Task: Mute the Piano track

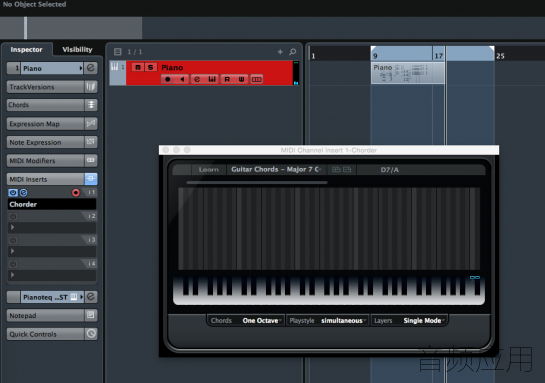Action: tap(138, 67)
